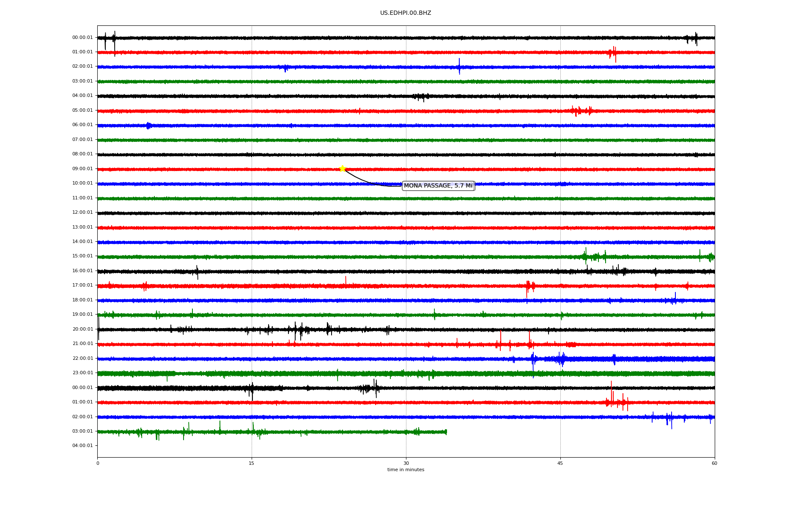Select the plot title US.EDHPI.00.BHZ
This screenshot has width=812, height=508.
pos(406,13)
